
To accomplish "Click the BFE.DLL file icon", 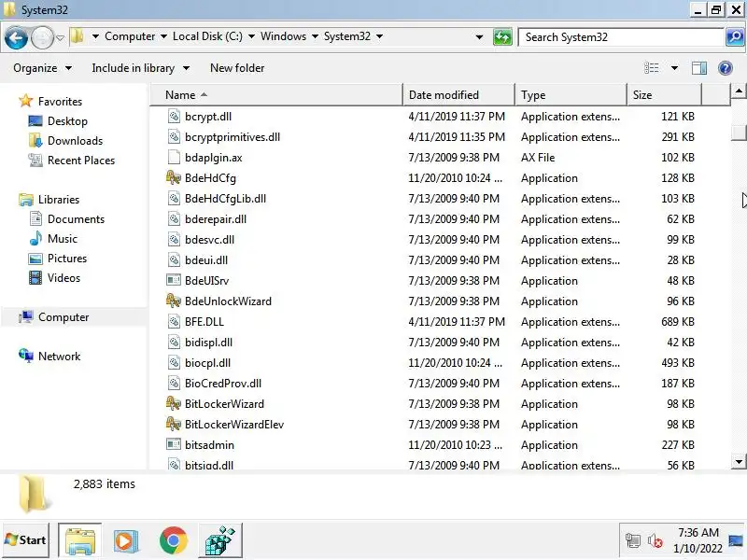I will coord(174,322).
